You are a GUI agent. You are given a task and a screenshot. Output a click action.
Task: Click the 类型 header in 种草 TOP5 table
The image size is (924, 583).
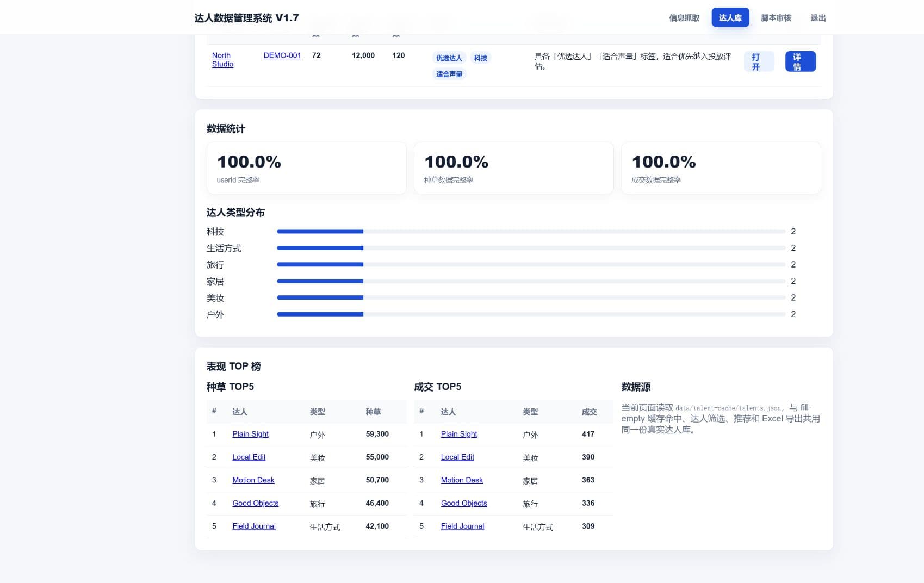tap(317, 412)
